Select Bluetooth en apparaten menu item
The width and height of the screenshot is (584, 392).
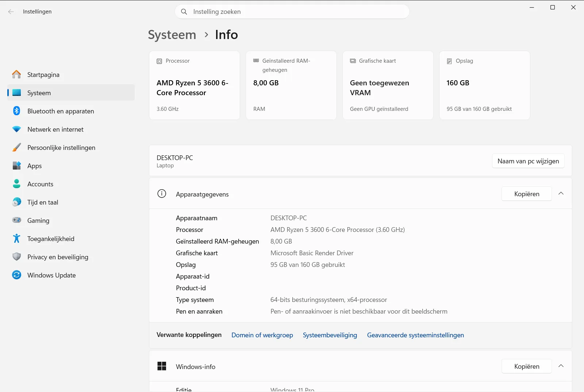[x=71, y=111]
